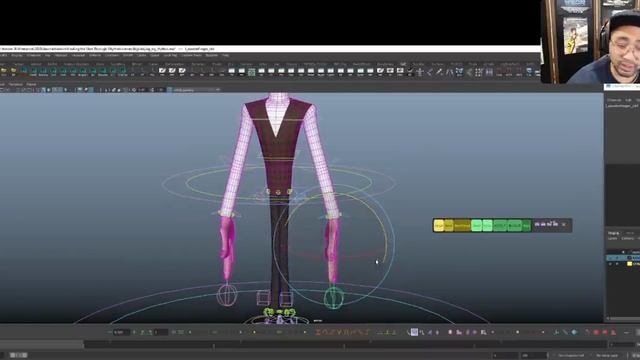The height and width of the screenshot is (360, 640).
Task: Click the first bright yellow button in floating toolbar
Action: click(438, 225)
